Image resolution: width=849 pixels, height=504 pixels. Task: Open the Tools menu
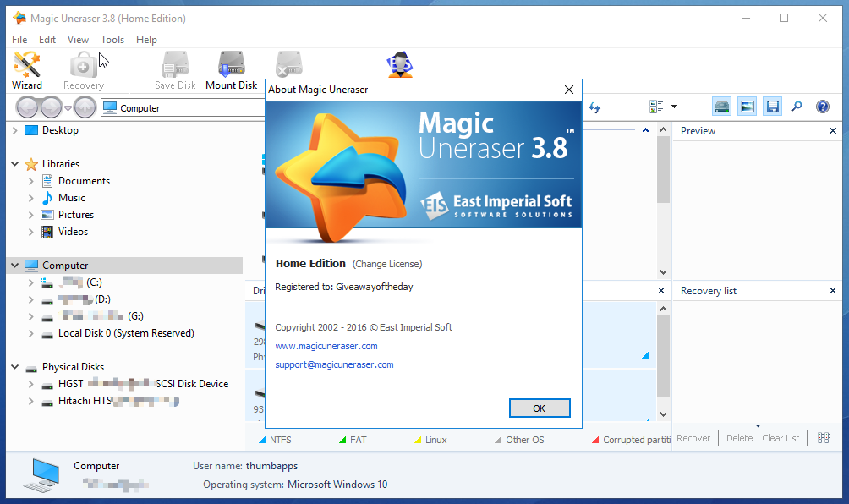click(x=112, y=40)
